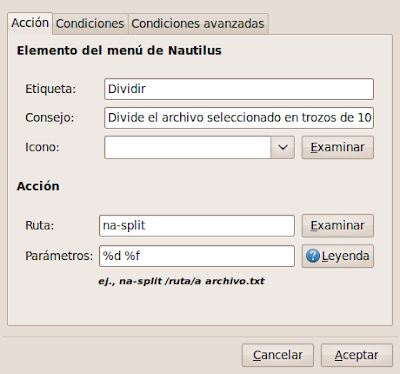The image size is (400, 374).
Task: Click the empty Icono combo box entry
Action: click(188, 147)
